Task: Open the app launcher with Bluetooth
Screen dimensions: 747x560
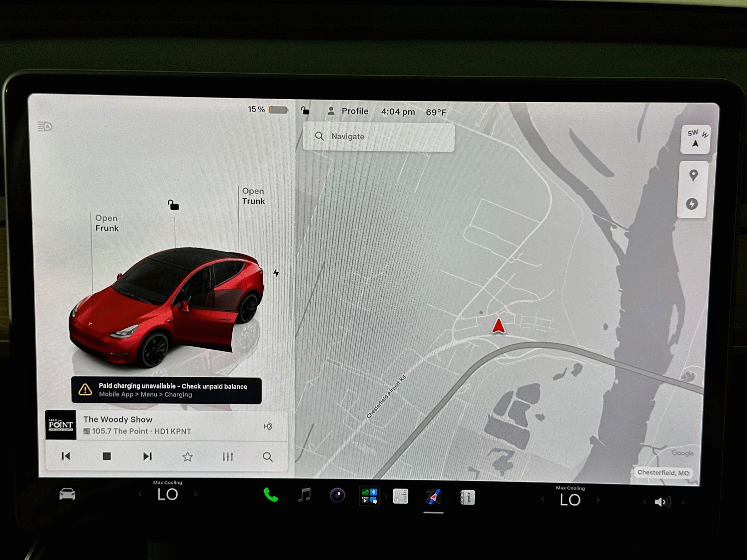Action: pos(369,496)
